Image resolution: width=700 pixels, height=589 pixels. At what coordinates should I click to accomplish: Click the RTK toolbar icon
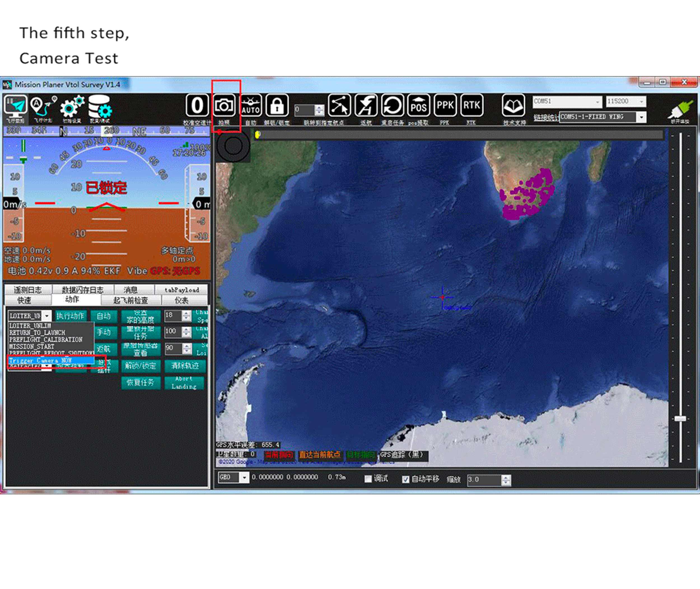(x=471, y=106)
